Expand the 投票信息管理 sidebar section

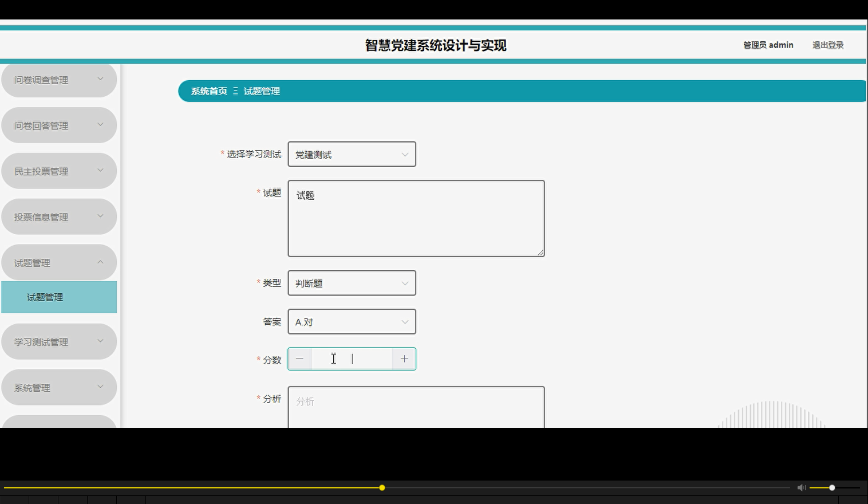59,216
